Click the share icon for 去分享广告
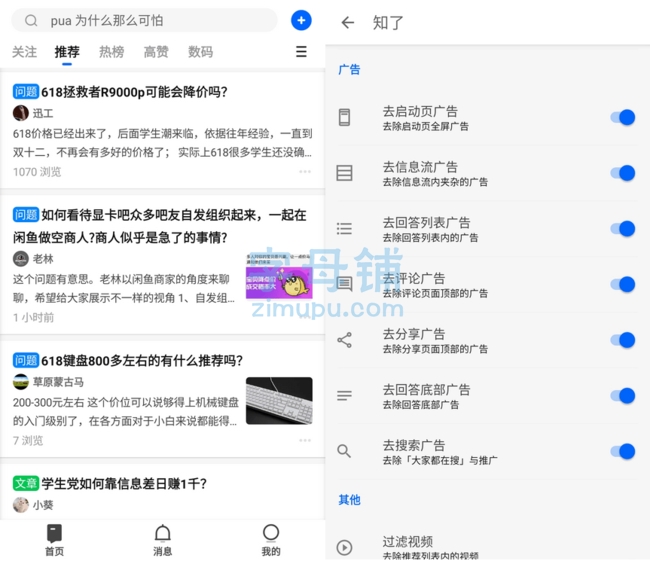Viewport: 650px width, 561px height. pyautogui.click(x=344, y=340)
